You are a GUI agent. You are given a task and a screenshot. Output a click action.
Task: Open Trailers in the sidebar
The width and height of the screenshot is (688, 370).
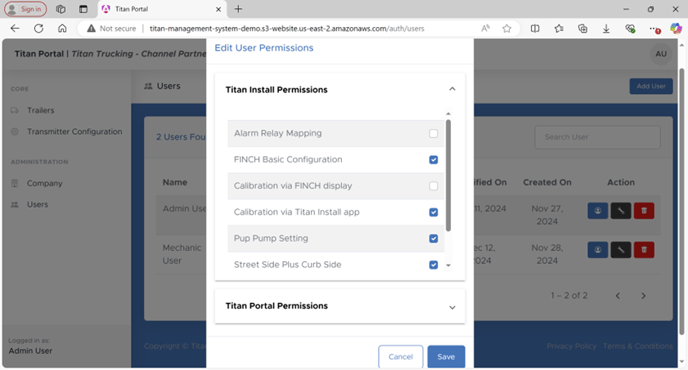(x=40, y=110)
